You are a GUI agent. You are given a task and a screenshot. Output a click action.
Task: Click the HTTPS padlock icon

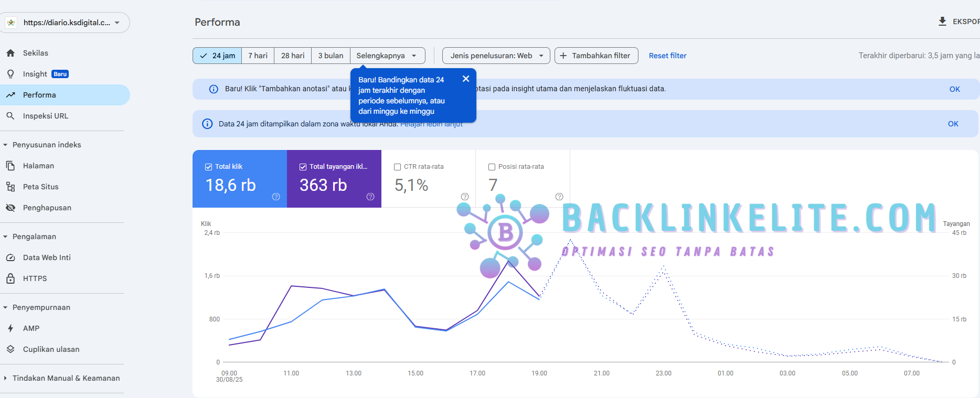point(10,278)
